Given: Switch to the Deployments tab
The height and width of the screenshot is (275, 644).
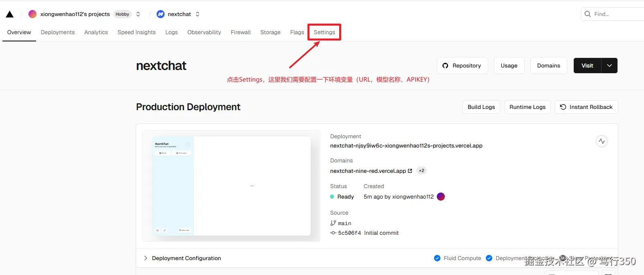Looking at the screenshot, I should pos(58,32).
